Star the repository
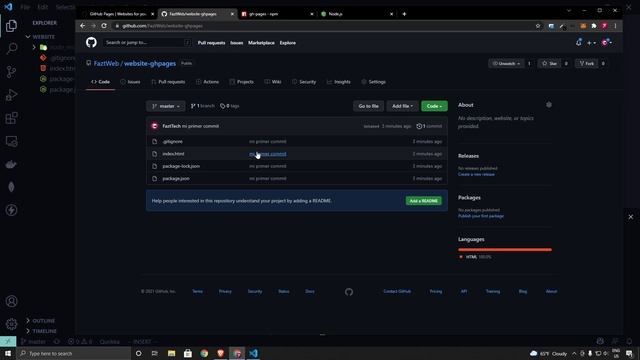The image size is (640, 360). 549,64
